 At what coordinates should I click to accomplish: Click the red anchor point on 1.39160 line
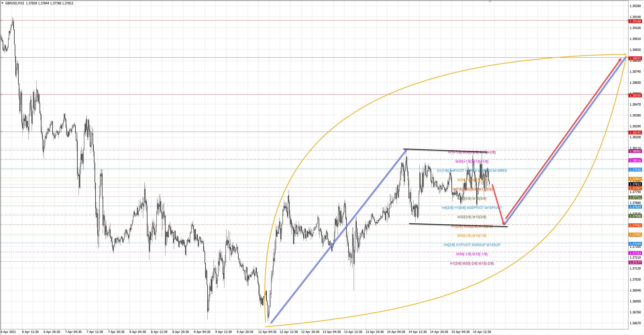tap(1, 20)
